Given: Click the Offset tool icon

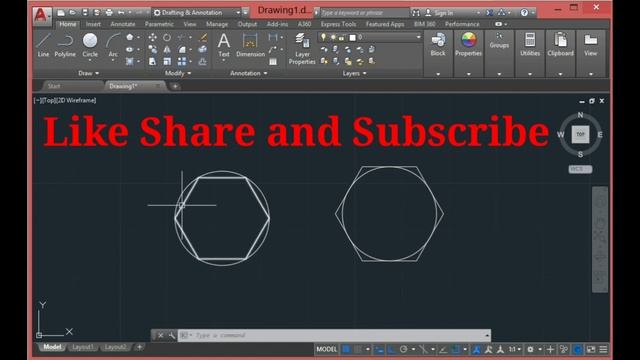Looking at the screenshot, I should click(x=202, y=62).
